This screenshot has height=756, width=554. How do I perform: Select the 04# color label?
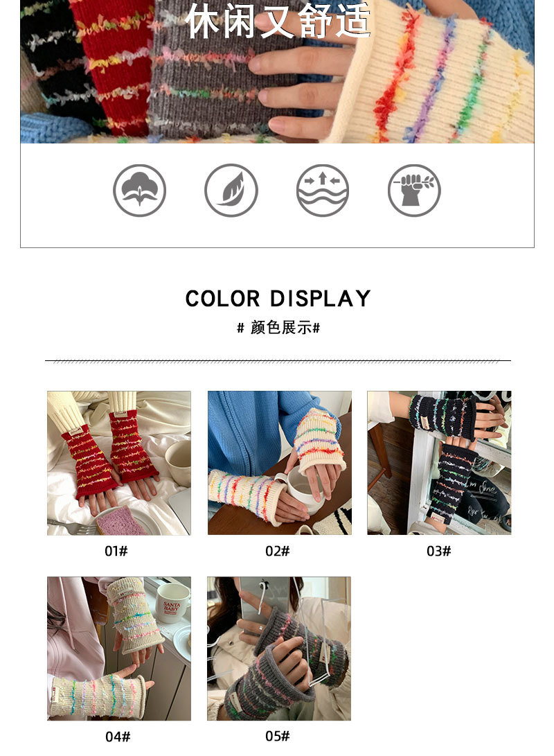[x=118, y=737]
